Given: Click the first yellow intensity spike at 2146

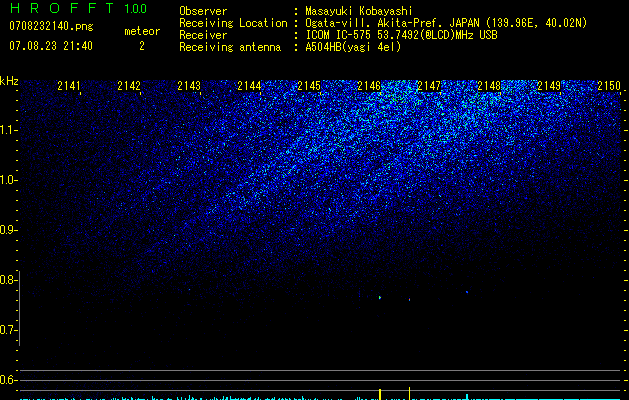Looking at the screenshot, I should pos(380,394).
